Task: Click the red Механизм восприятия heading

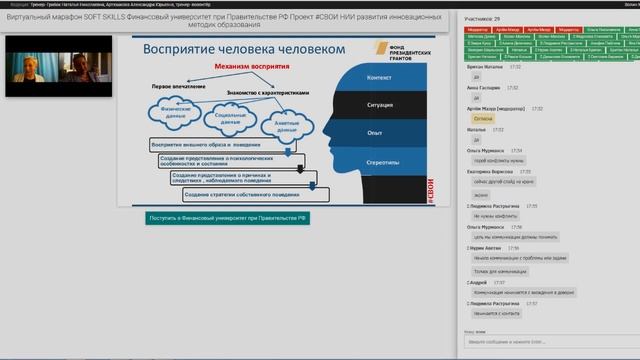Action: 252,66
